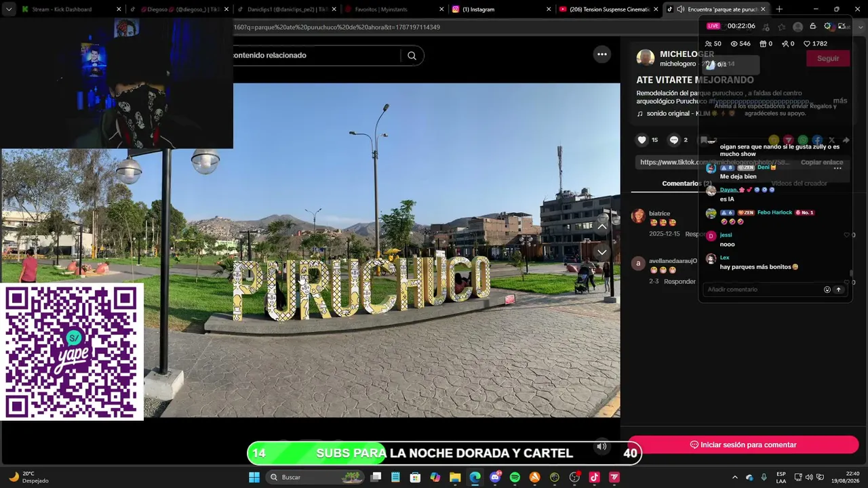Switch to Favoritos Myinstants tab
Viewport: 868px width, 488px height.
click(393, 9)
